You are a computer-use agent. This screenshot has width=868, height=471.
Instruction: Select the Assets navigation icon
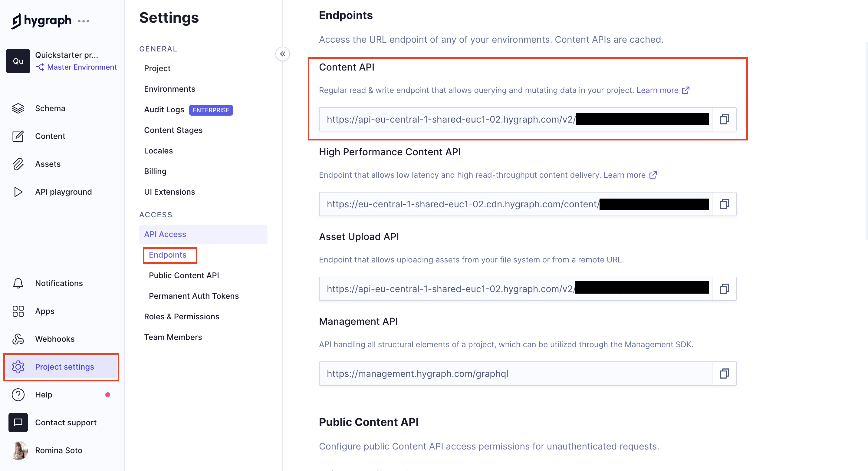(18, 163)
